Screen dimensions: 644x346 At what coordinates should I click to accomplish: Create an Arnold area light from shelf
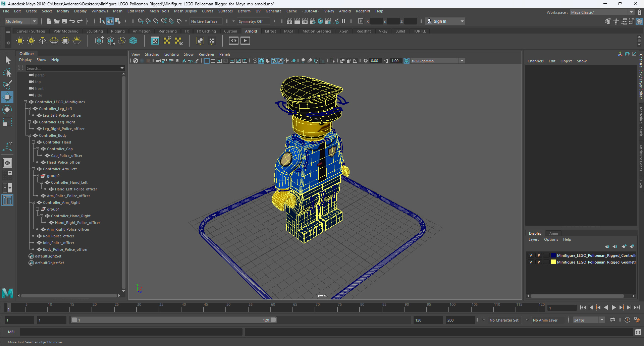(20, 41)
